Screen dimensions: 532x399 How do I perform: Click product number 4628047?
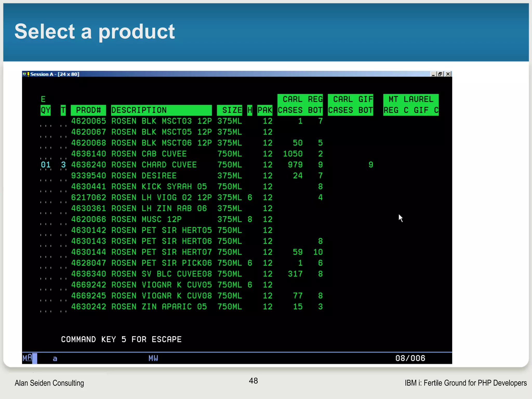coord(89,263)
